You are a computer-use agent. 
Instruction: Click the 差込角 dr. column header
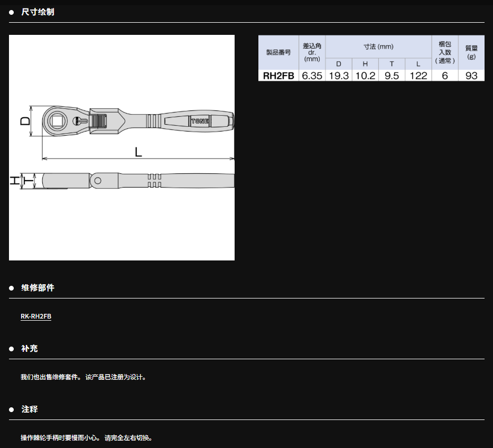coord(312,52)
